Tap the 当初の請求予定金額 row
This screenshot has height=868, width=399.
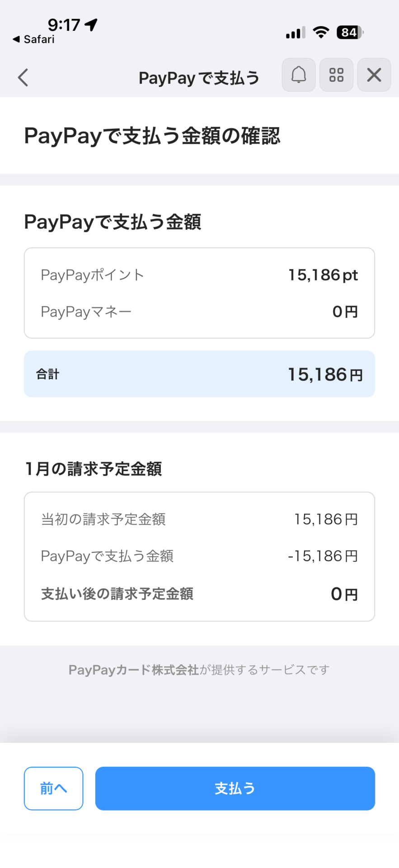(199, 519)
